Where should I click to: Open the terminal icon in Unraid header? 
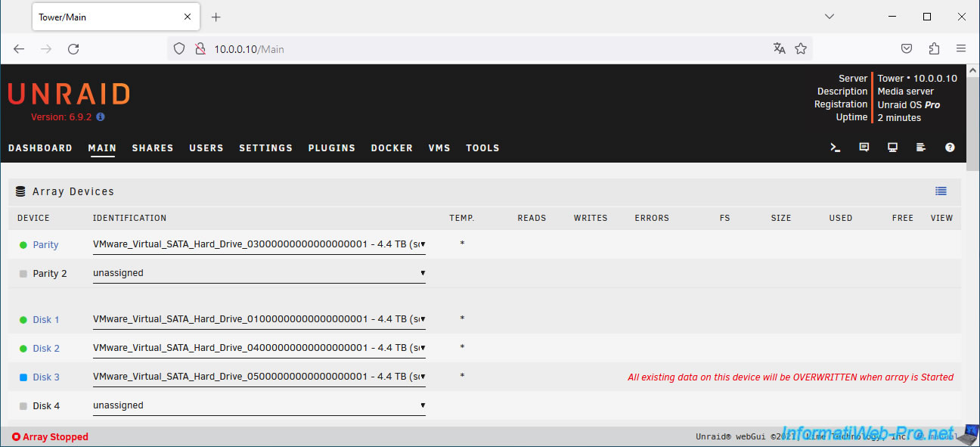[x=836, y=148]
